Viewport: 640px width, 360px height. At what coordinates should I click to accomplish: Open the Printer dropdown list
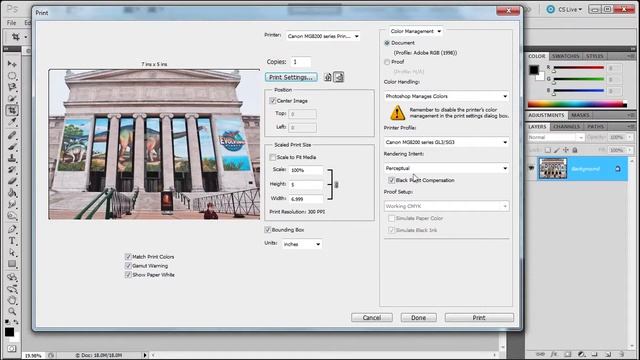pos(322,36)
